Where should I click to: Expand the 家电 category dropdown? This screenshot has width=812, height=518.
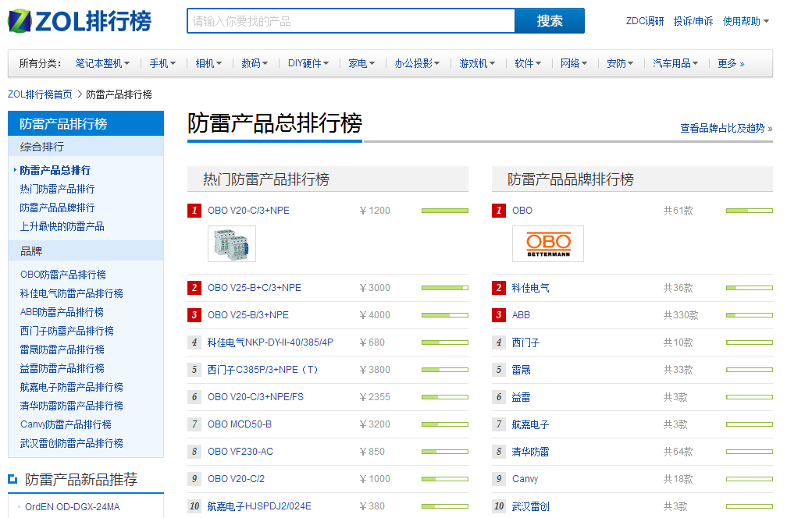pyautogui.click(x=361, y=64)
